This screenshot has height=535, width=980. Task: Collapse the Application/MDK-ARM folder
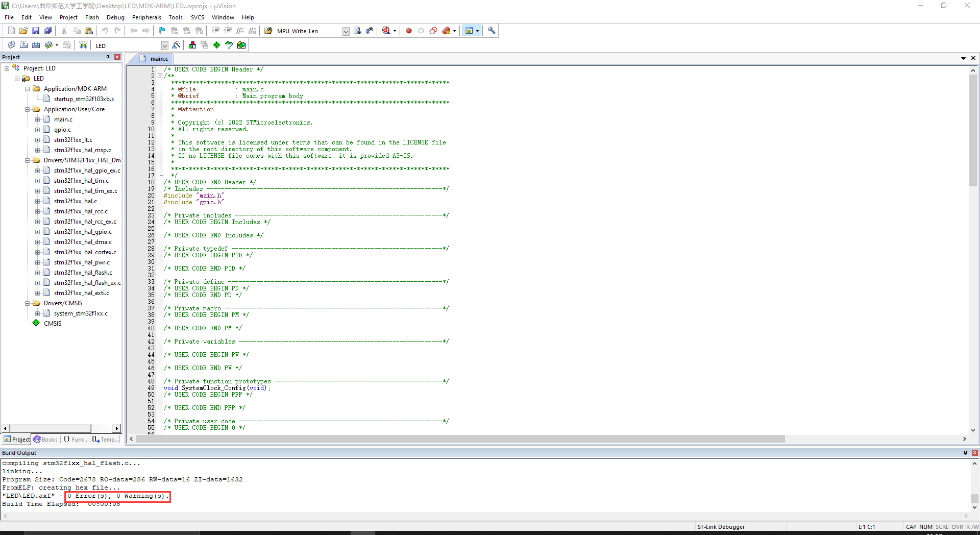[27, 89]
